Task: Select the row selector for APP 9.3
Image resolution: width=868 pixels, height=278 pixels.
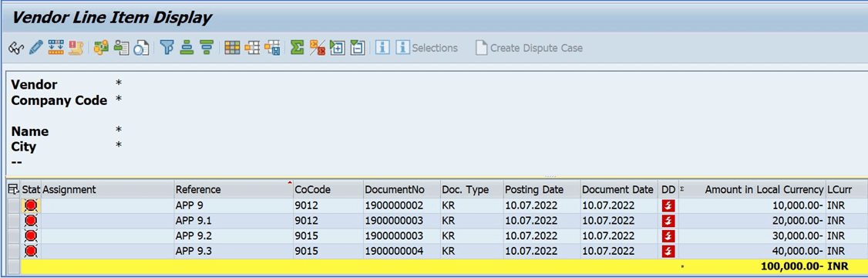Action: (x=13, y=251)
